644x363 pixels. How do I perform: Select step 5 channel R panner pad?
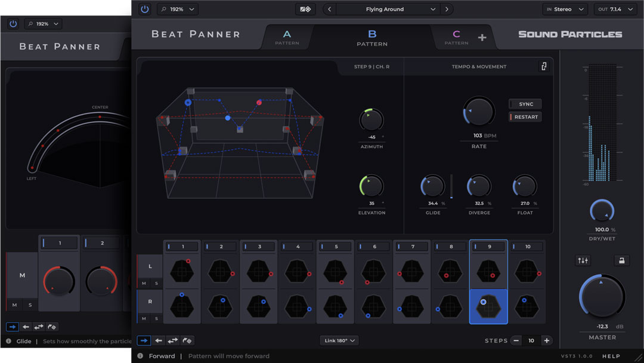[335, 307]
